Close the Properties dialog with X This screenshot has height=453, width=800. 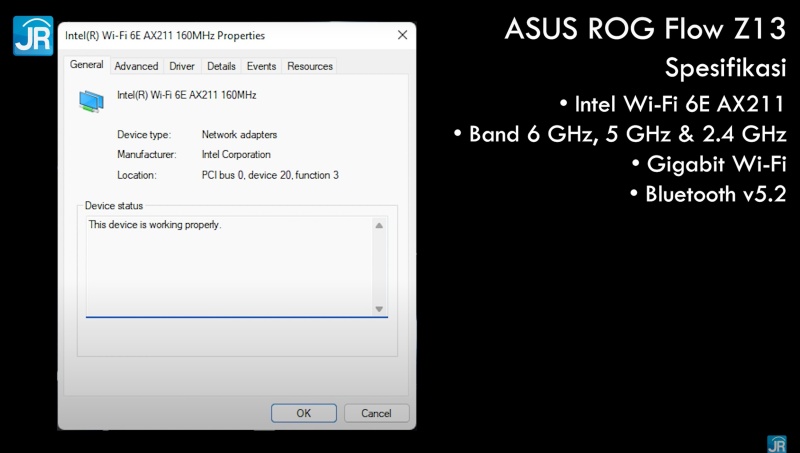[403, 35]
